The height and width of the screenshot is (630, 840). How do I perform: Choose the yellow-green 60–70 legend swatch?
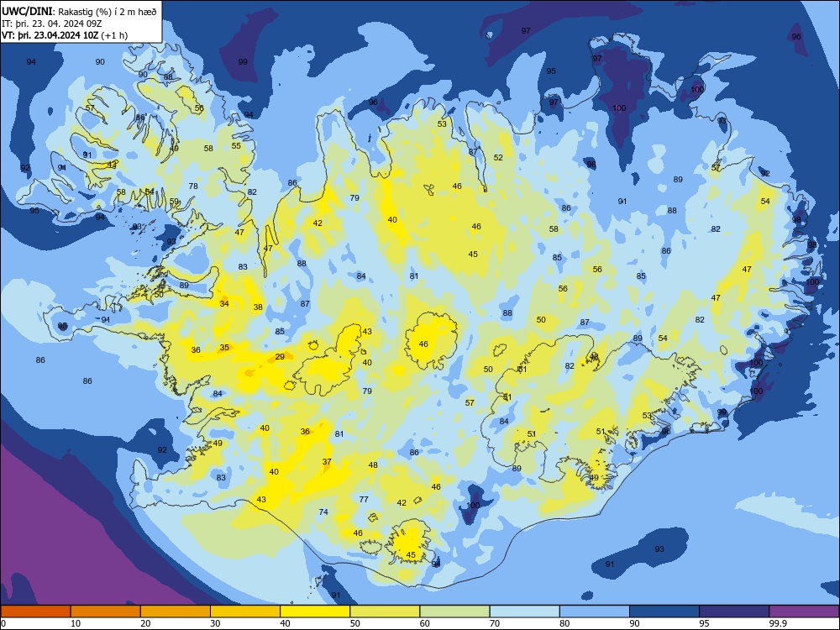click(454, 612)
